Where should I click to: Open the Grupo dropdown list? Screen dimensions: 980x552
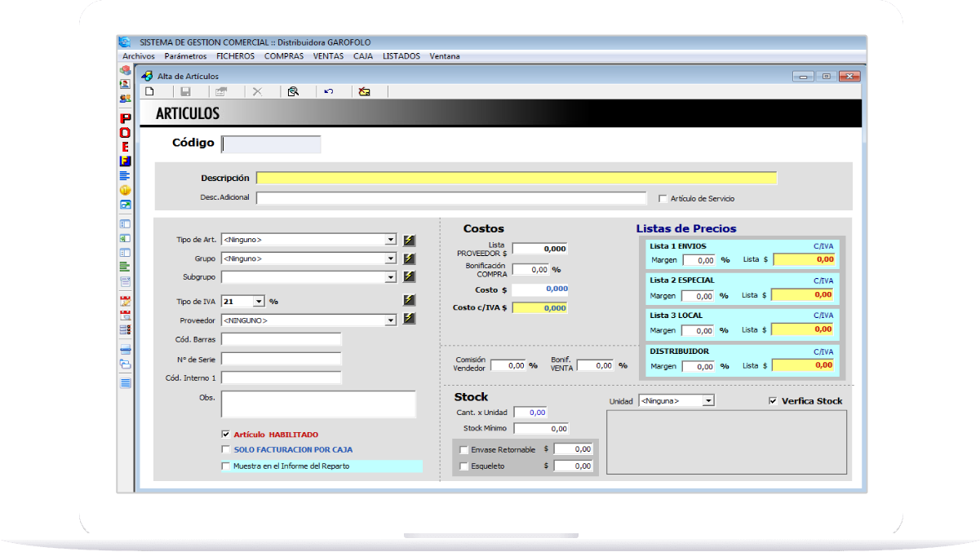390,258
